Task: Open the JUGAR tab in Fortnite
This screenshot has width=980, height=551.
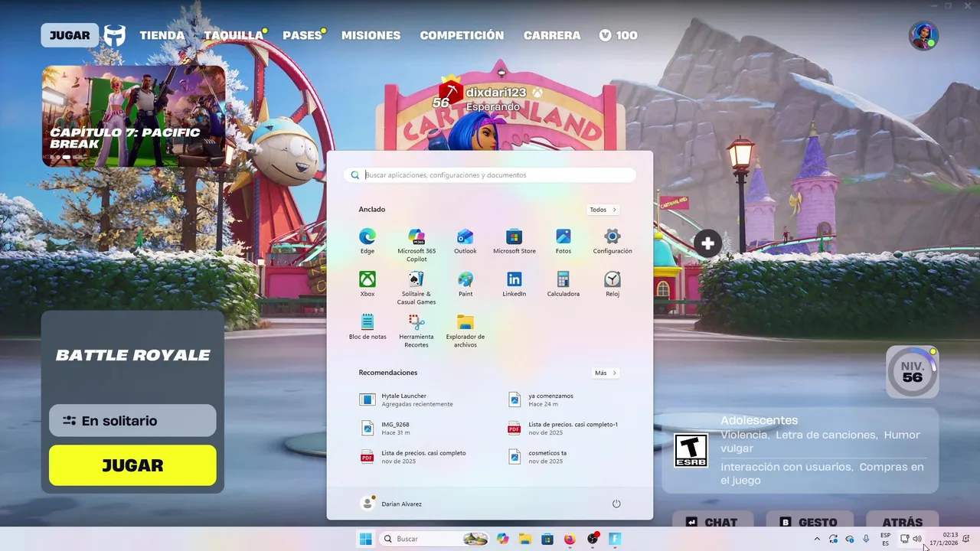Action: pyautogui.click(x=70, y=35)
